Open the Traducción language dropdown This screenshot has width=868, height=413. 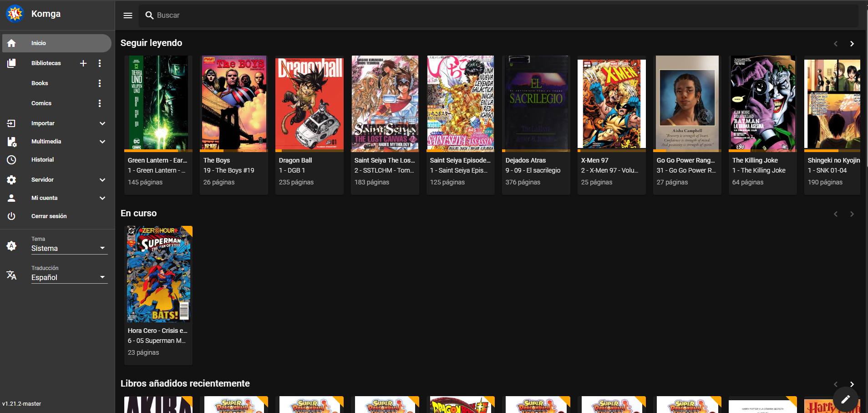click(x=68, y=277)
